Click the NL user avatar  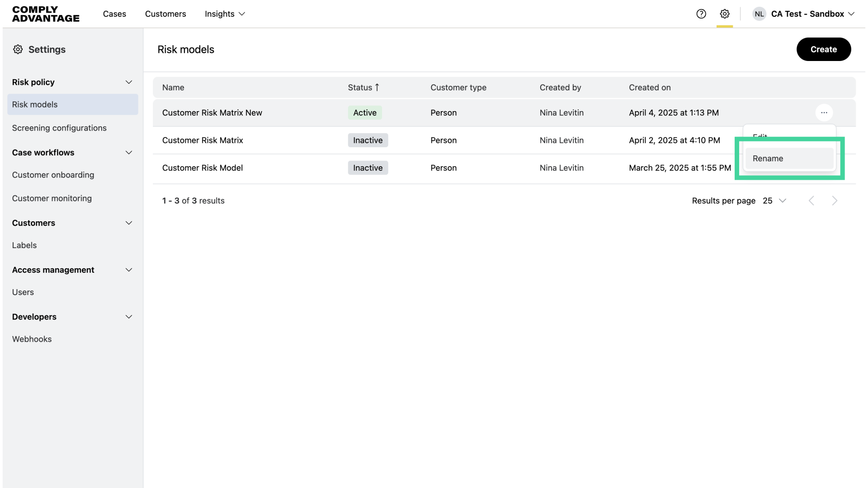point(759,14)
